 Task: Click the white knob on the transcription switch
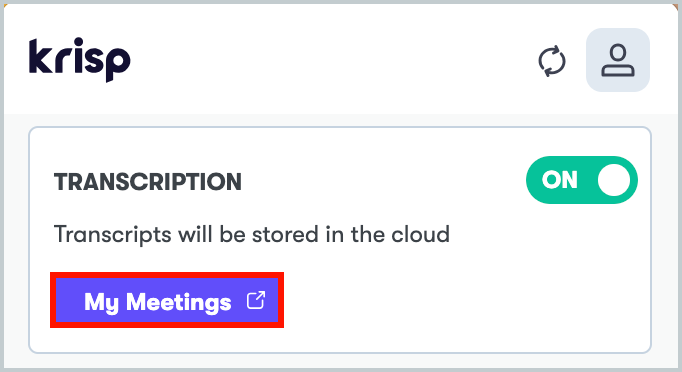tap(614, 180)
